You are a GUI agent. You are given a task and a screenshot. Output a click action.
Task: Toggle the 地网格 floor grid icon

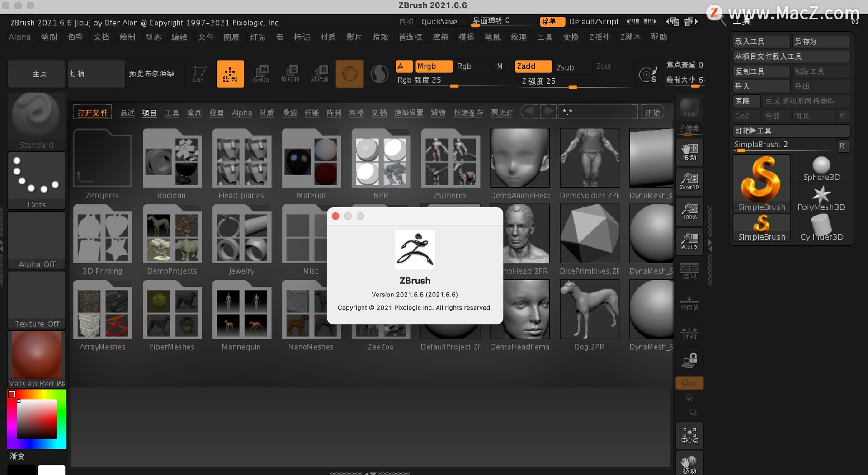tap(689, 303)
